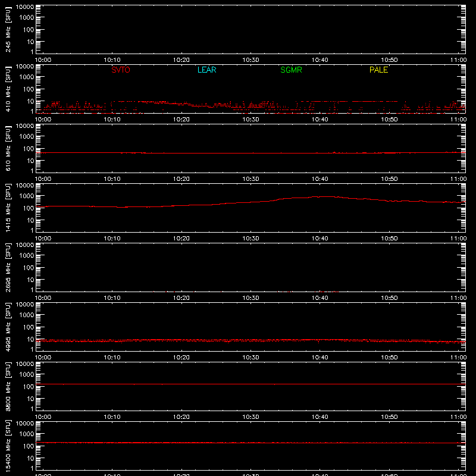Screen dimensions: 476x476
Task: Click the peak of the 1415 MHz flux curve
Action: tap(325, 197)
